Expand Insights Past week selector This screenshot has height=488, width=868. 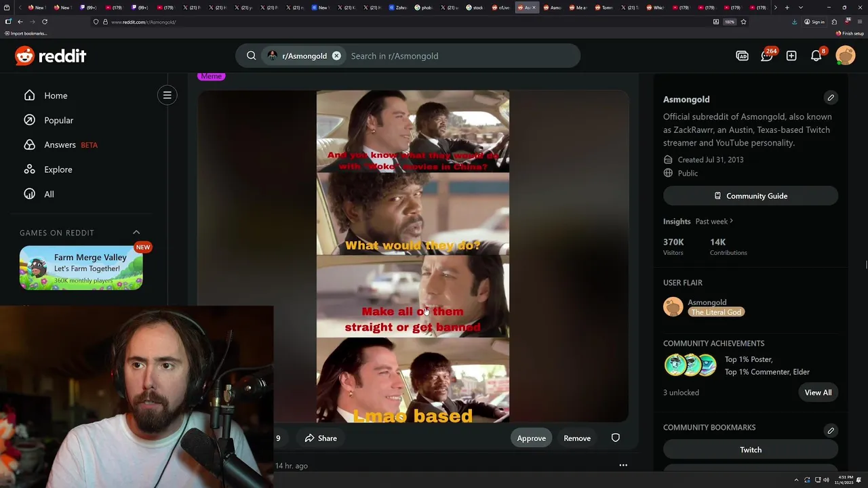coord(714,221)
